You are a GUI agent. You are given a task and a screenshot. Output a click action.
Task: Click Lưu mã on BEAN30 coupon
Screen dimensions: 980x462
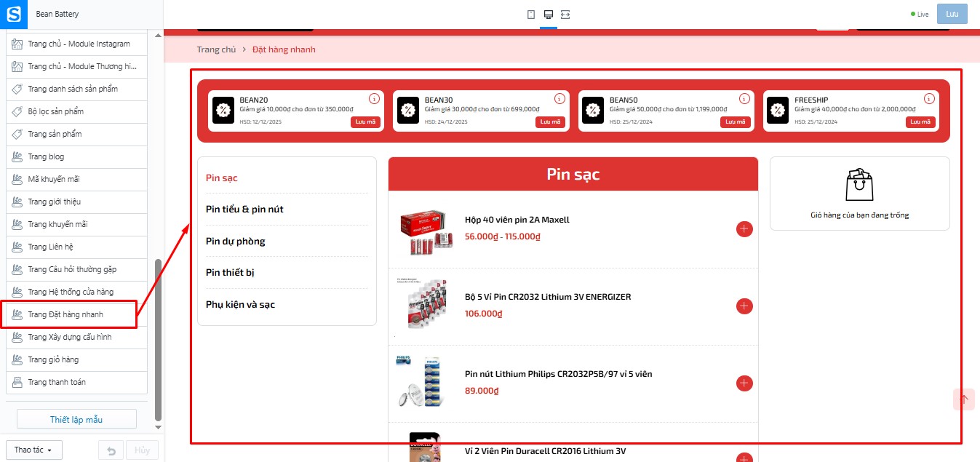[551, 122]
